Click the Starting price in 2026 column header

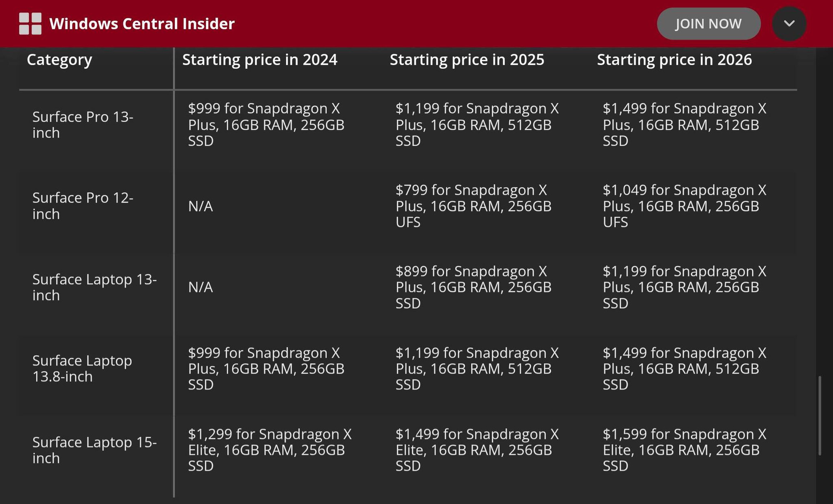pyautogui.click(x=674, y=60)
